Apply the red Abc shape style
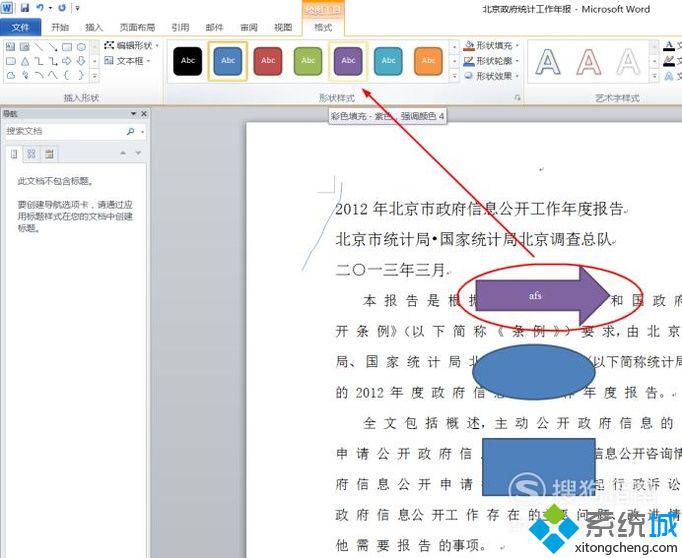The height and width of the screenshot is (558, 682). (268, 61)
